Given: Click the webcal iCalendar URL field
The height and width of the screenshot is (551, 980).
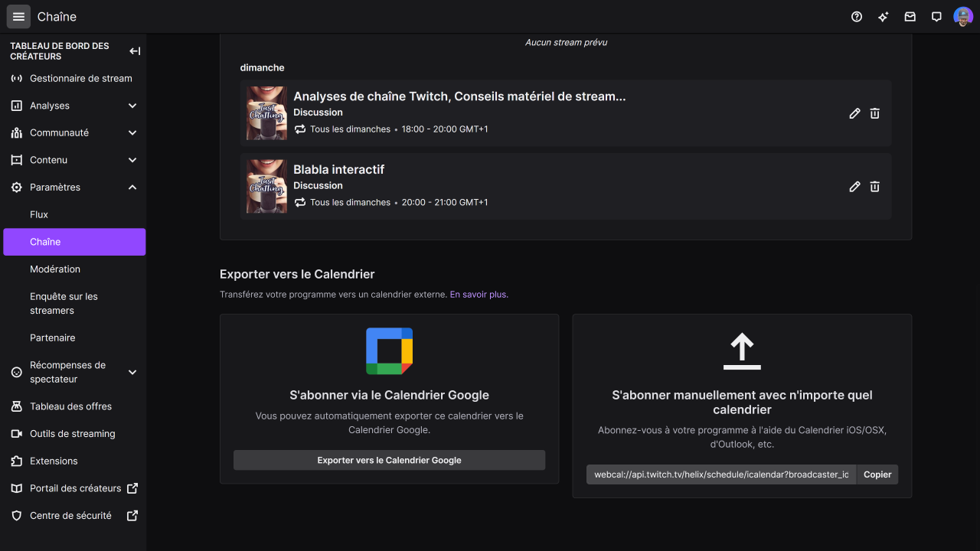Looking at the screenshot, I should pos(720,474).
